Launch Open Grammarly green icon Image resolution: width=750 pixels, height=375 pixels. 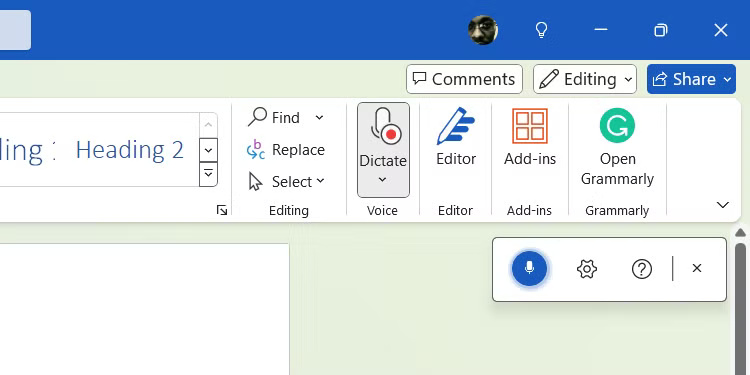[617, 125]
